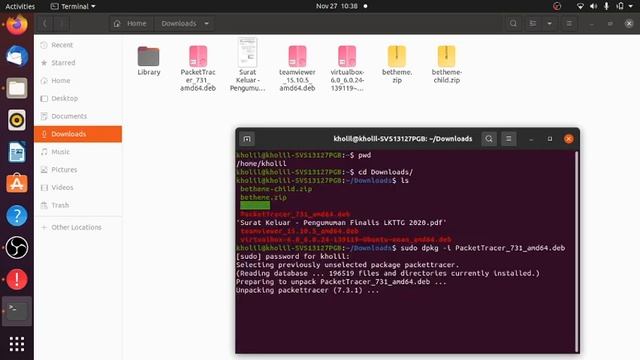Image resolution: width=640 pixels, height=360 pixels.
Task: Go back with the Files back arrow
Action: 45,24
